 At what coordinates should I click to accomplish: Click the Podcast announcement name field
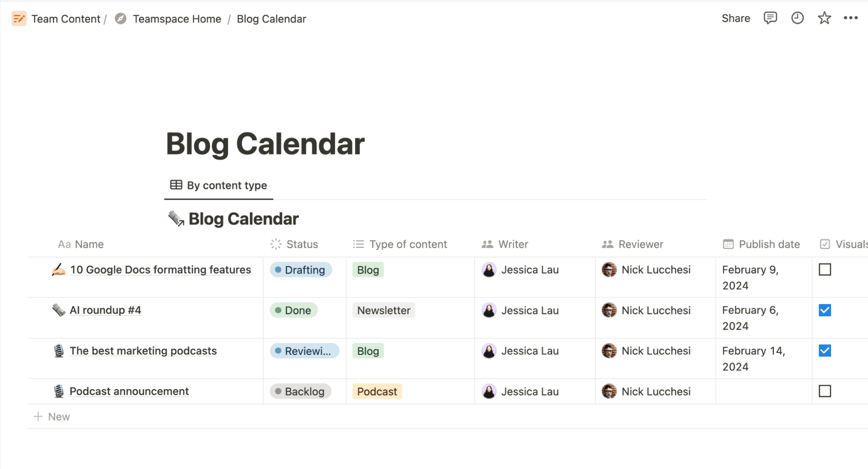128,391
